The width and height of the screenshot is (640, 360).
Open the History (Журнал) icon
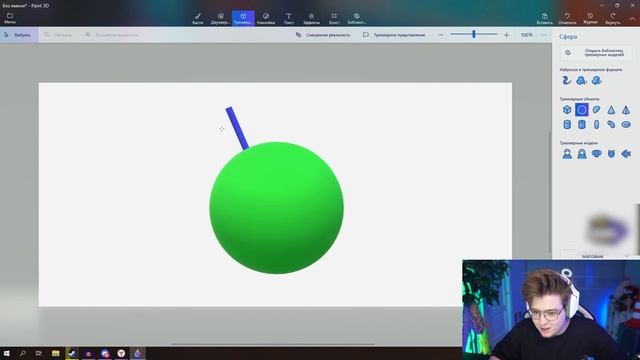pos(590,18)
